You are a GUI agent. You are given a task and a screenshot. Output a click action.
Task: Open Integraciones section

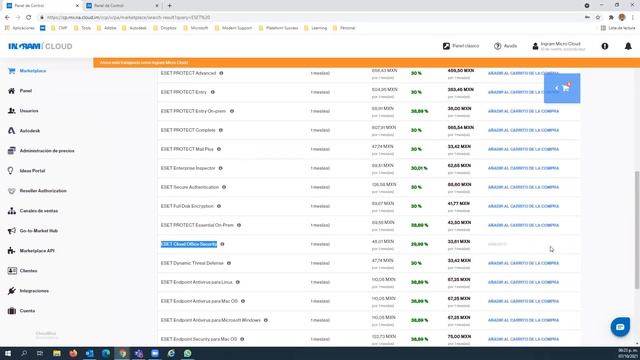[x=28, y=291]
